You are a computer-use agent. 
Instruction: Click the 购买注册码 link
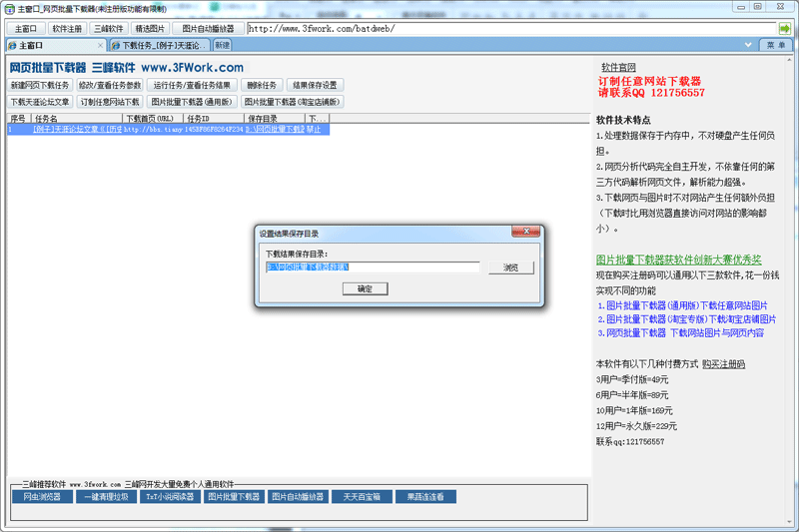point(723,364)
